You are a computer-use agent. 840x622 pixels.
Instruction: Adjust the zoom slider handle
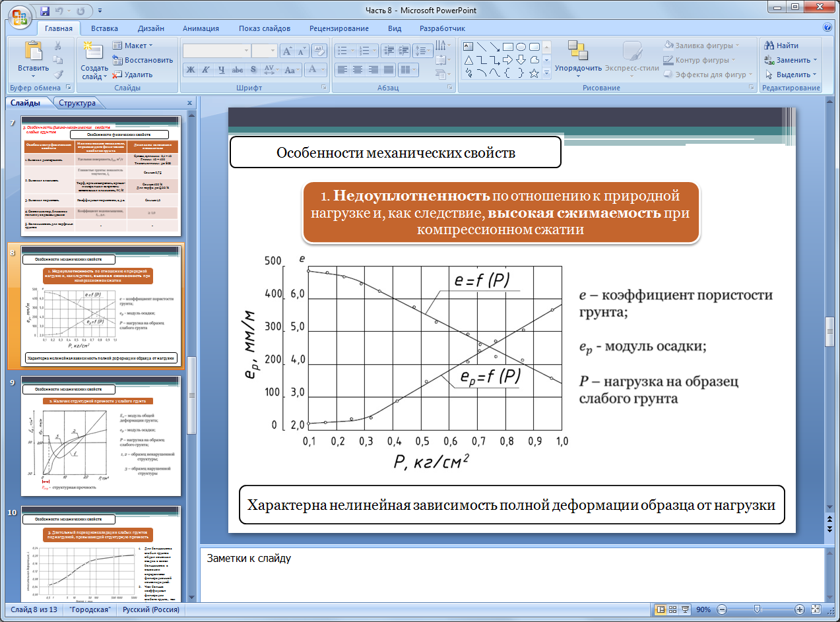tap(757, 609)
